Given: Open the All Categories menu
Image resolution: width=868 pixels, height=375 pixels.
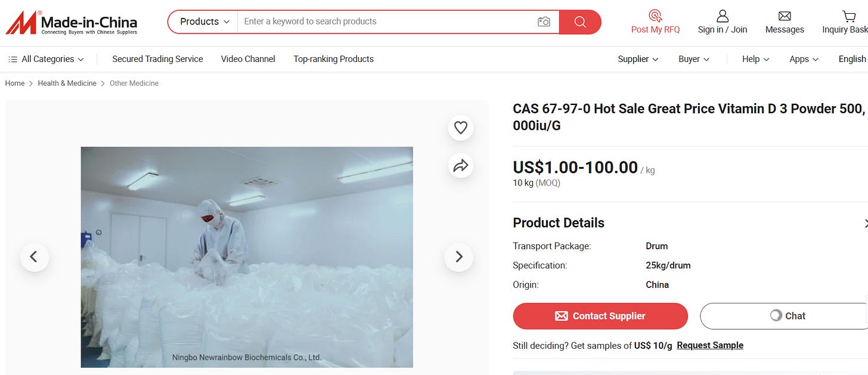Looking at the screenshot, I should point(46,59).
